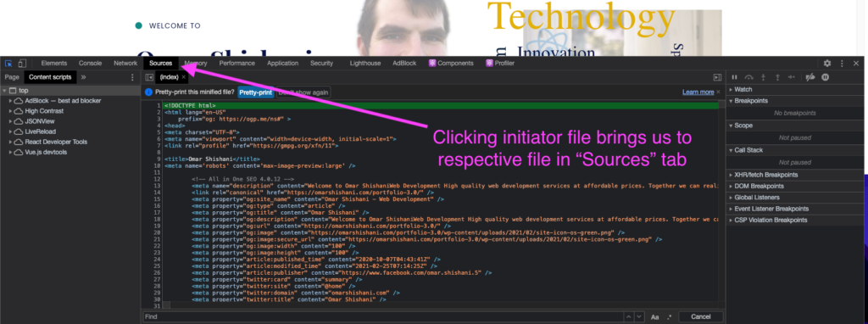This screenshot has height=324, width=868.
Task: Go to previous find match arrow
Action: click(628, 317)
